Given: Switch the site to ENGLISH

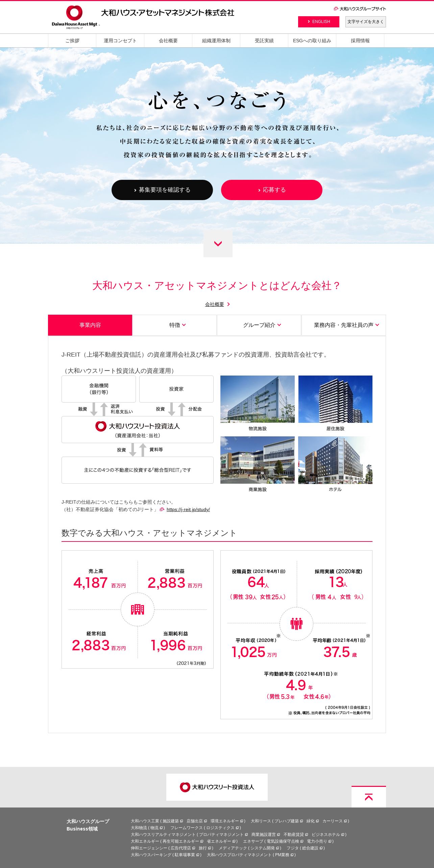Looking at the screenshot, I should click(319, 22).
